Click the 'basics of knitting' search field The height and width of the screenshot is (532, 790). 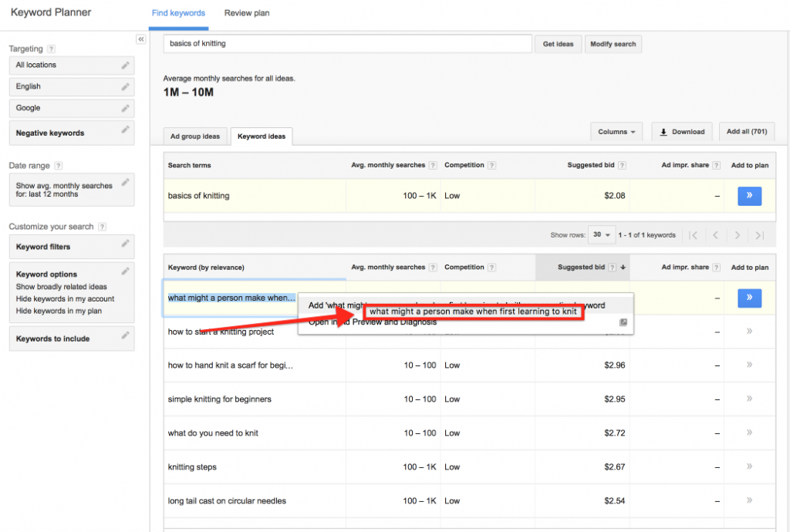tap(347, 44)
